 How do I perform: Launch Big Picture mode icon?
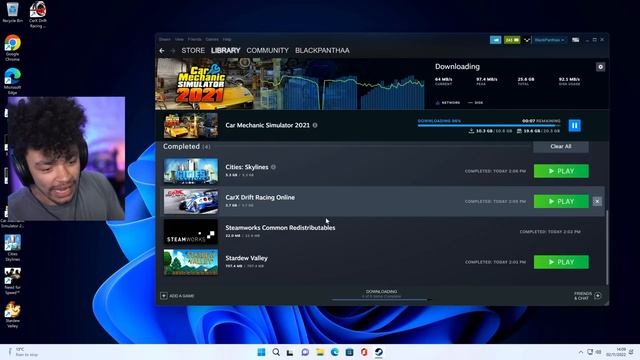576,40
